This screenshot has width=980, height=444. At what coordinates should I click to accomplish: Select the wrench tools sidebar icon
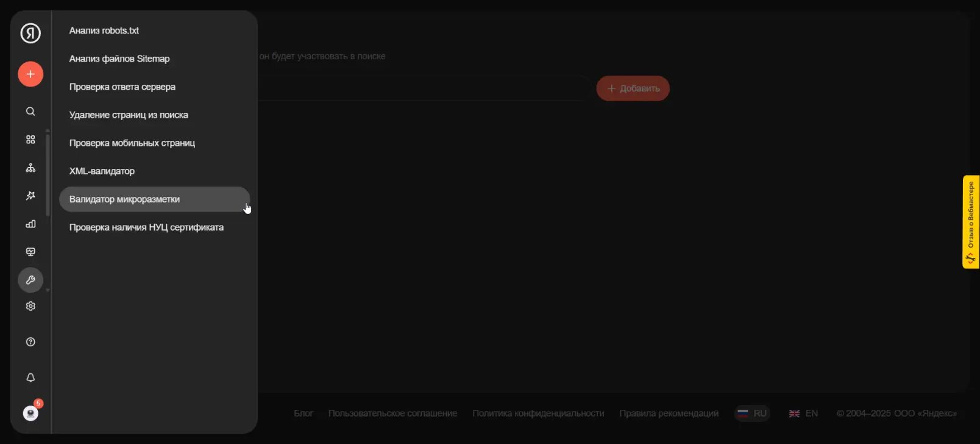[x=30, y=280]
